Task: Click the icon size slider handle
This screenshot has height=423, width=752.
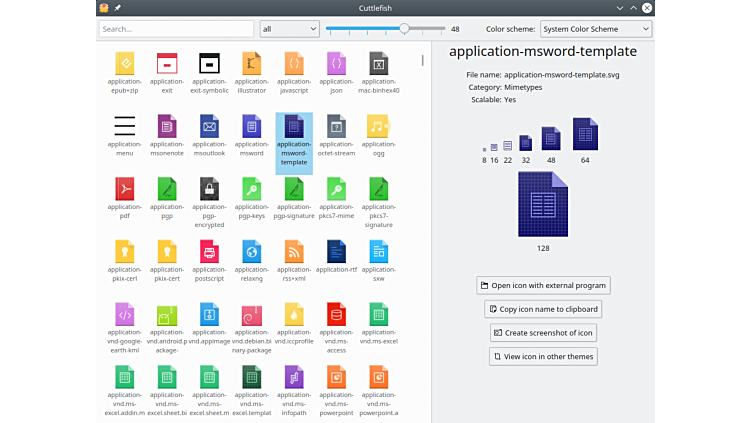Action: coord(404,29)
